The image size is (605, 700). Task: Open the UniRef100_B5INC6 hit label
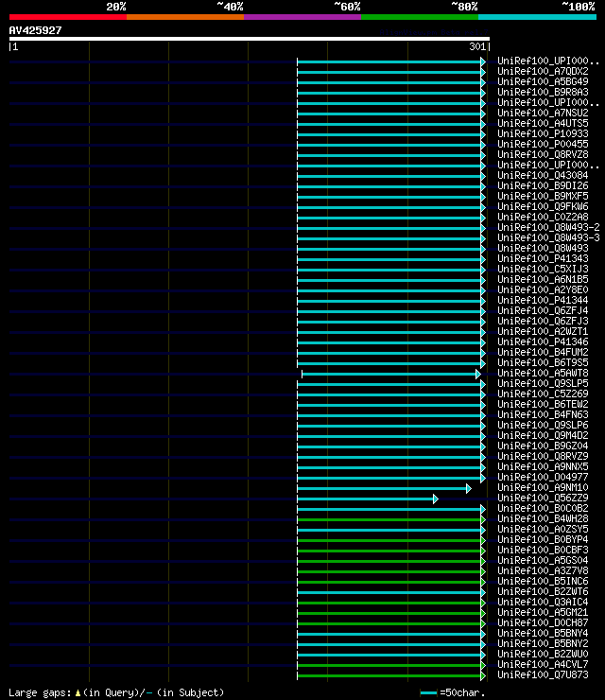click(543, 581)
